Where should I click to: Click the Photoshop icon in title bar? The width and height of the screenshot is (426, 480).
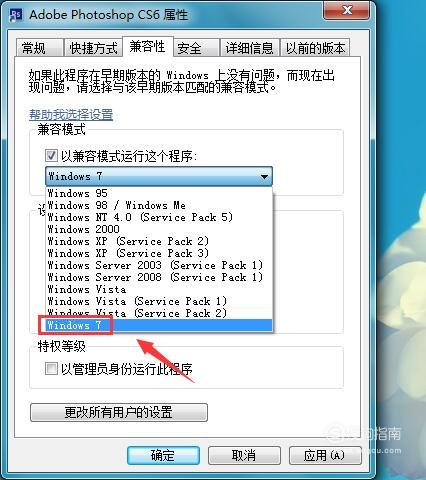(16, 15)
